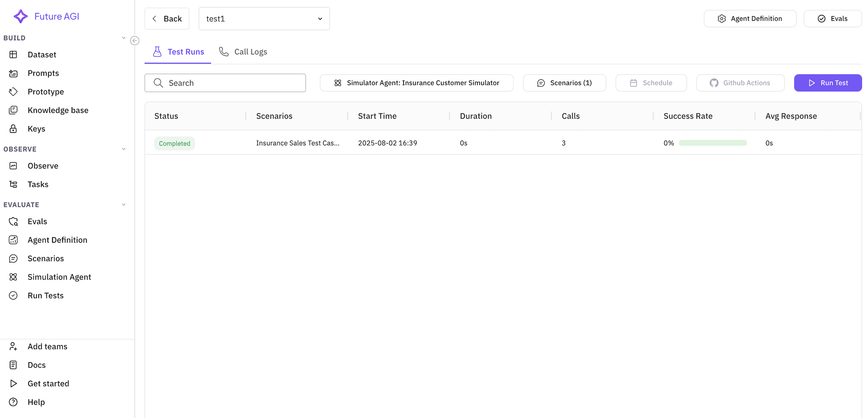
Task: Open the Prototype tag icon
Action: 13,92
